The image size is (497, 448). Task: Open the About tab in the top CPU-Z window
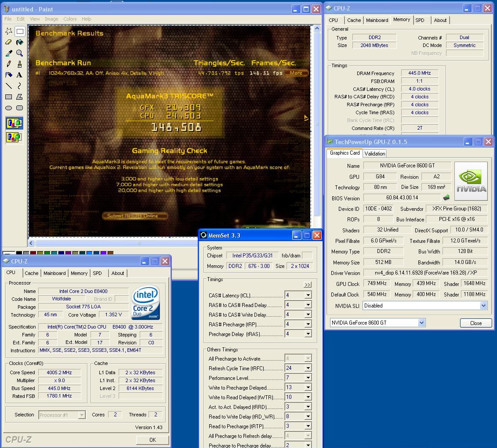pyautogui.click(x=440, y=20)
